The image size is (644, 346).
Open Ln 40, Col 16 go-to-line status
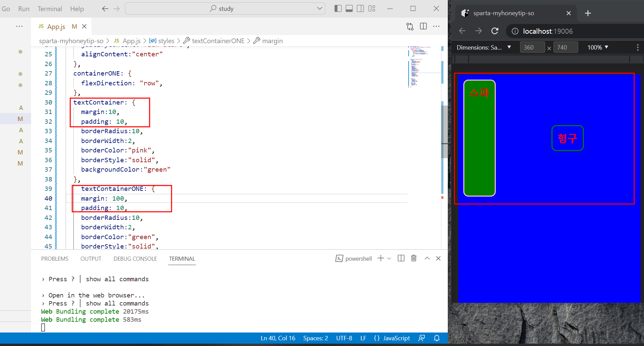(x=278, y=338)
